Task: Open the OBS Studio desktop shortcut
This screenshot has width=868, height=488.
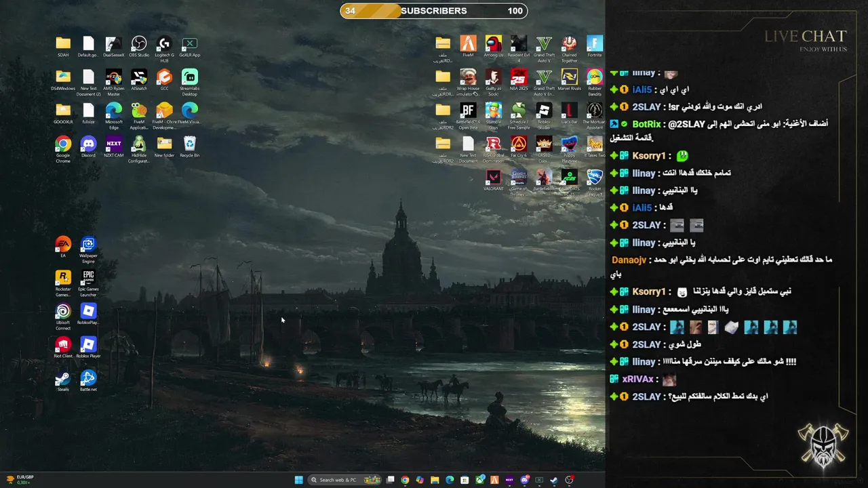Action: (139, 47)
